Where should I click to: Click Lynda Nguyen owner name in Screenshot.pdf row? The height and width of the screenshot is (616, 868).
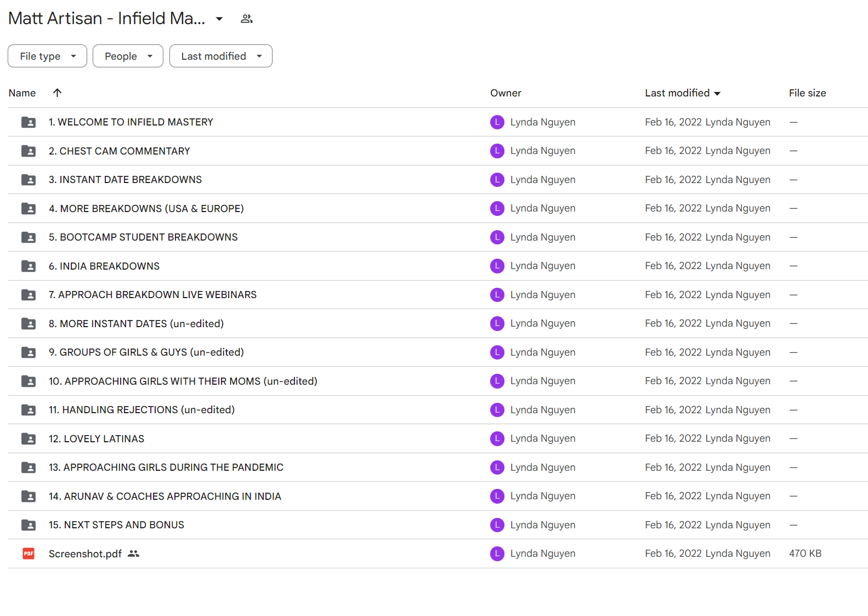click(543, 554)
